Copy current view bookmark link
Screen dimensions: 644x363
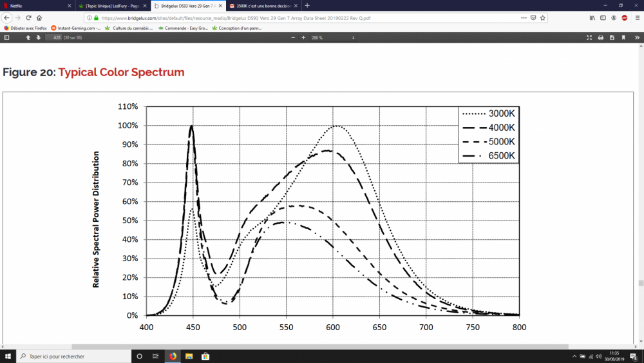(623, 37)
